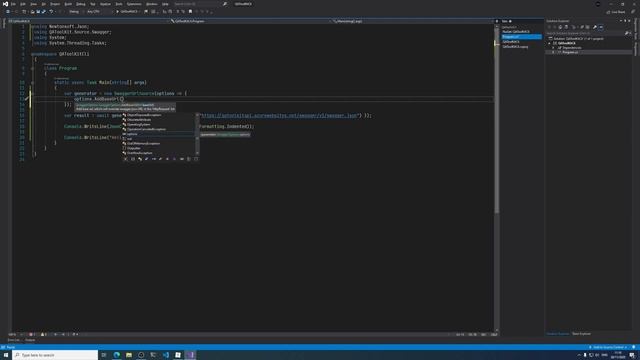640x360 pixels.
Task: Select OverflowException in the IntelliSense list
Action: tap(158, 153)
